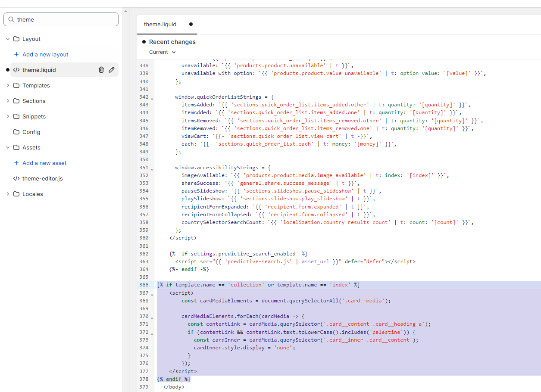This screenshot has height=392, width=541.
Task: Click Add a new asset link
Action: (x=44, y=163)
